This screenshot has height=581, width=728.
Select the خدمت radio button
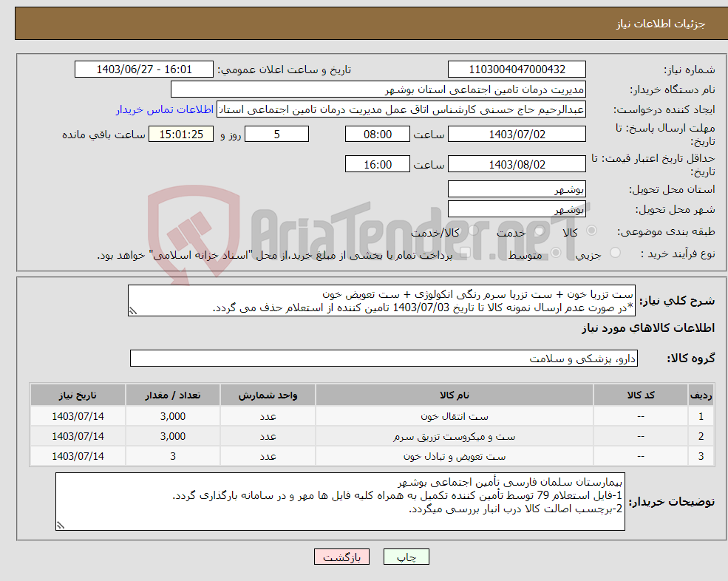pos(539,231)
